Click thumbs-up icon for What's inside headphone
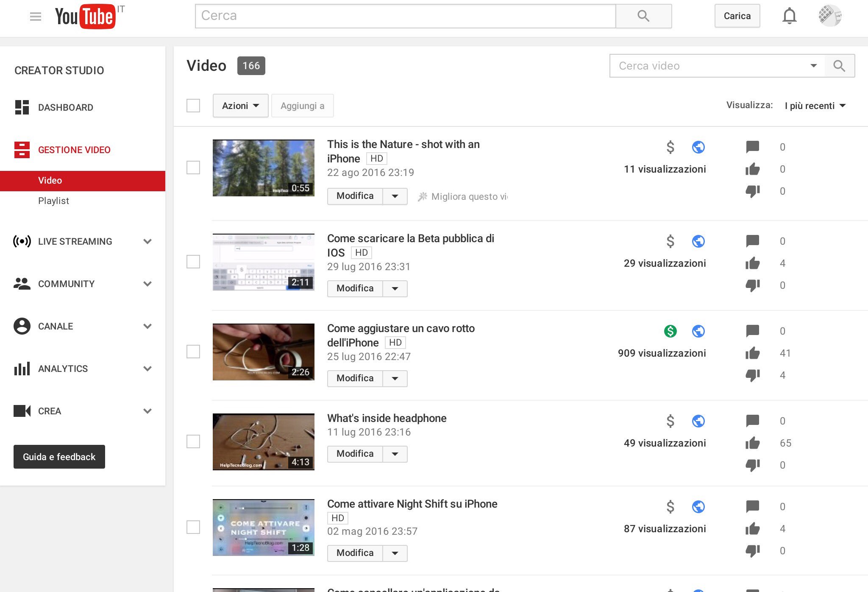Viewport: 868px width, 592px height. tap(752, 443)
